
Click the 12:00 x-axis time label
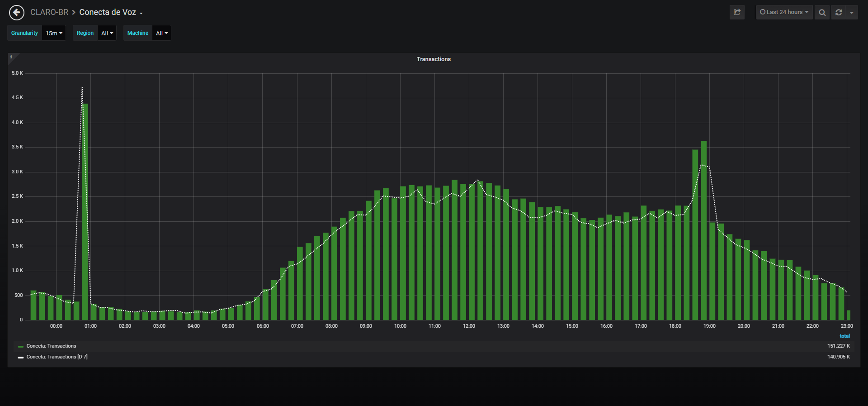469,326
